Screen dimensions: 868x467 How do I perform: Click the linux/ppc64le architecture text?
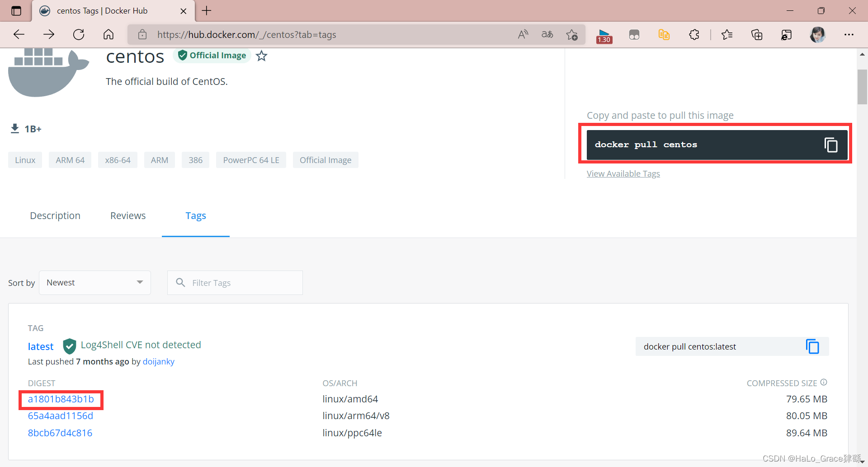point(352,433)
